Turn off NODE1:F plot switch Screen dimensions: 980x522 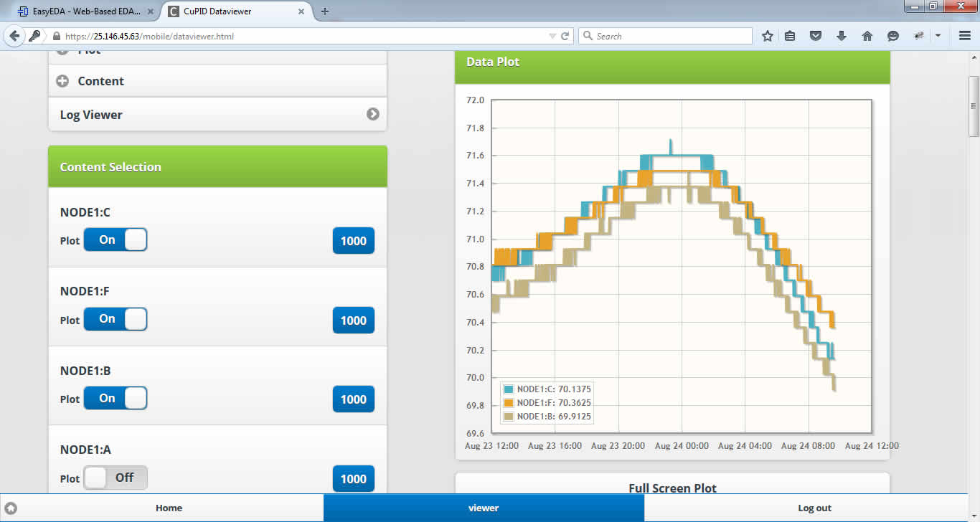tap(116, 319)
